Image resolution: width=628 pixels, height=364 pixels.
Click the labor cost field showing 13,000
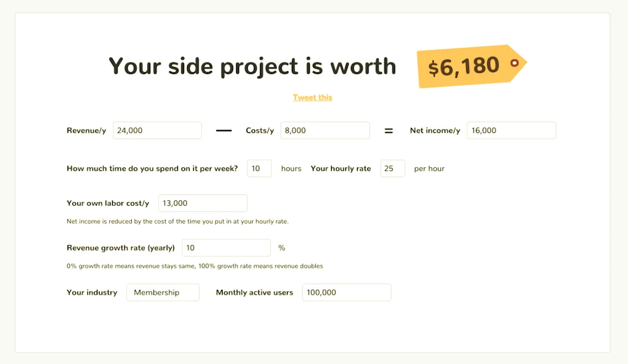point(202,203)
